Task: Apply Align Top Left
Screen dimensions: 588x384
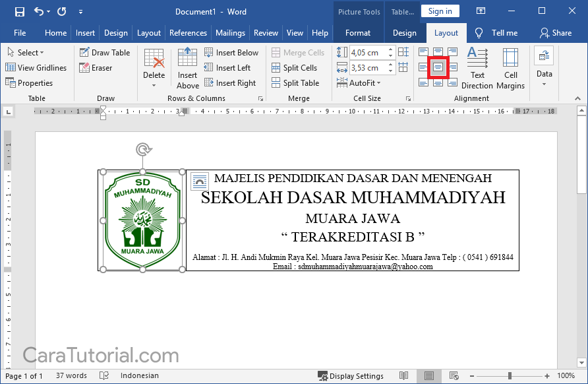Action: (x=423, y=51)
